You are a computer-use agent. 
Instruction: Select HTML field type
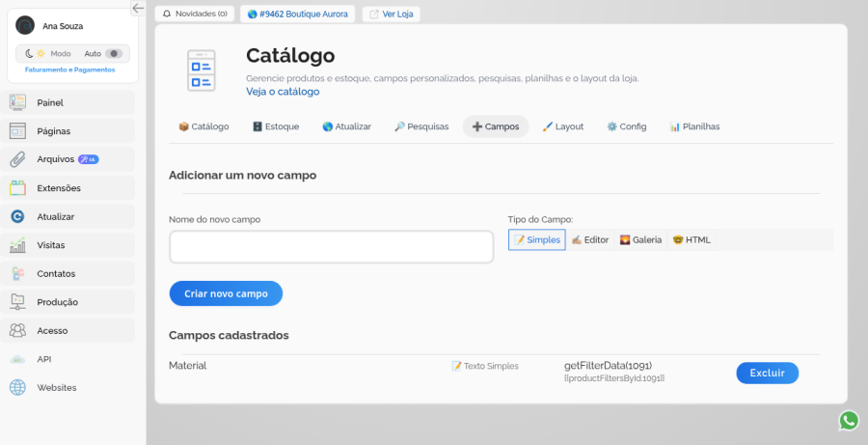pos(692,240)
